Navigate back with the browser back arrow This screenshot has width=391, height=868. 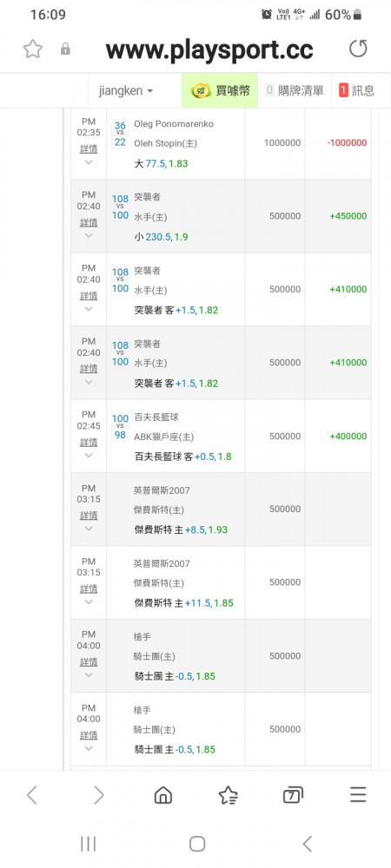click(32, 795)
